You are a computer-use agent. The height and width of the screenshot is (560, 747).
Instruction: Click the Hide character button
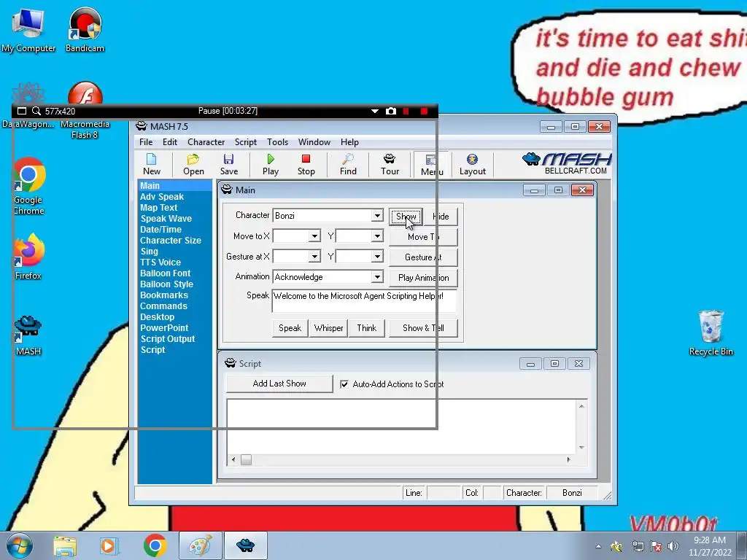441,217
